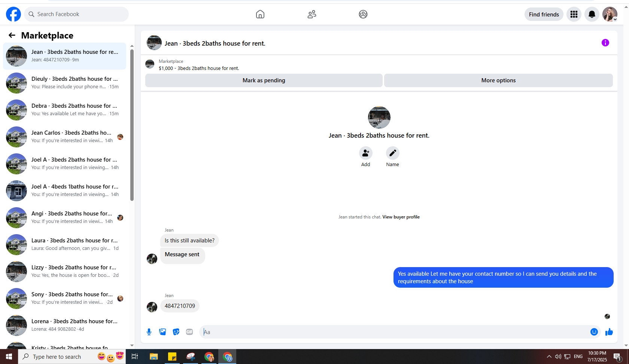
Task: Go back using the Marketplace arrow
Action: pyautogui.click(x=12, y=35)
